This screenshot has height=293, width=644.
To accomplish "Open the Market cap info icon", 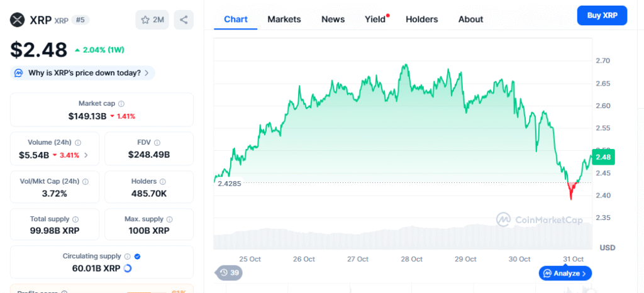I will [x=121, y=104].
